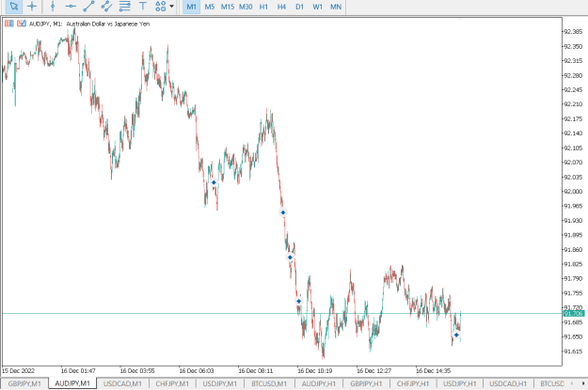Click chart title 'Australian Dollar vs Japanese Yen'
This screenshot has width=588, height=390.
(108, 23)
